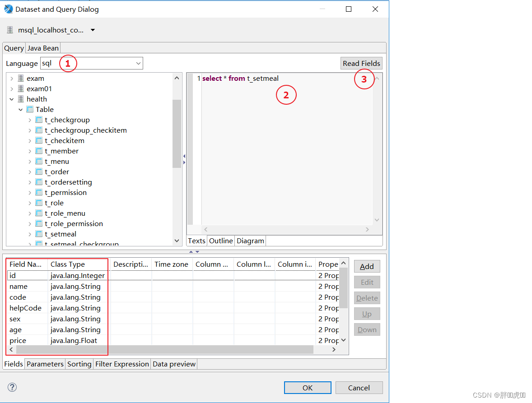Click inside the SQL query editor text

pyautogui.click(x=240, y=78)
